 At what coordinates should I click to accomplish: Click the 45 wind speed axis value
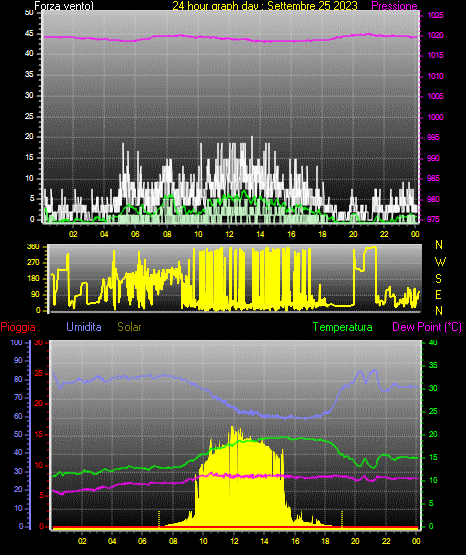[29, 33]
